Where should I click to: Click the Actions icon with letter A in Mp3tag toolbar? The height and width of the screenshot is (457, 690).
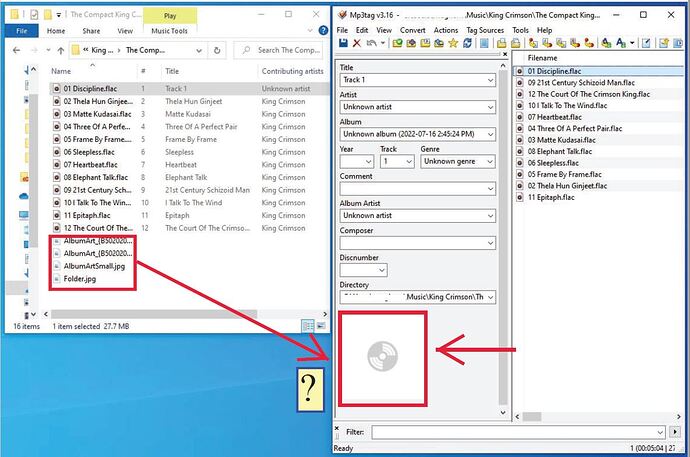(x=606, y=43)
